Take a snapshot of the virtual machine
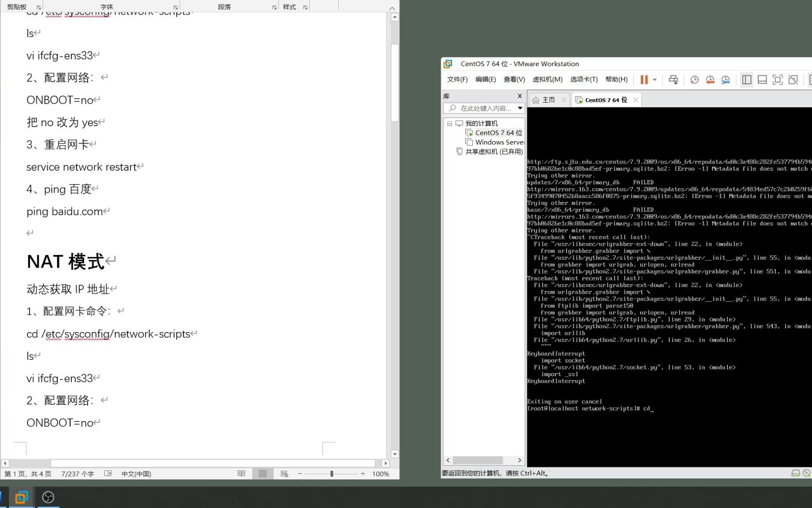Screen dimensions: 812x508 694,79
